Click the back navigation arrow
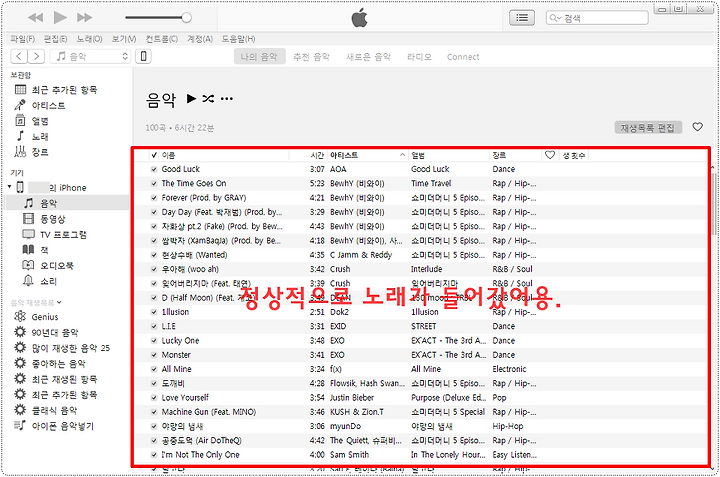This screenshot has height=477, width=720. point(19,56)
